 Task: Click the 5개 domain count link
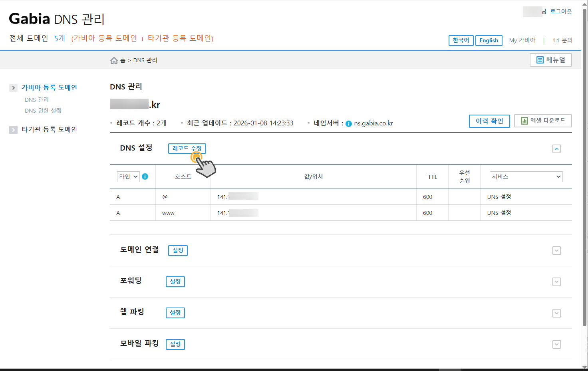60,38
